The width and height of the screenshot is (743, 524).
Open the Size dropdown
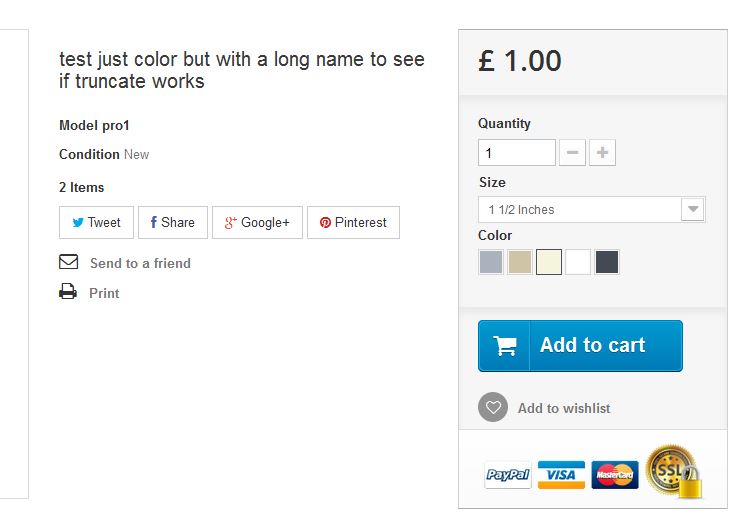pyautogui.click(x=592, y=210)
